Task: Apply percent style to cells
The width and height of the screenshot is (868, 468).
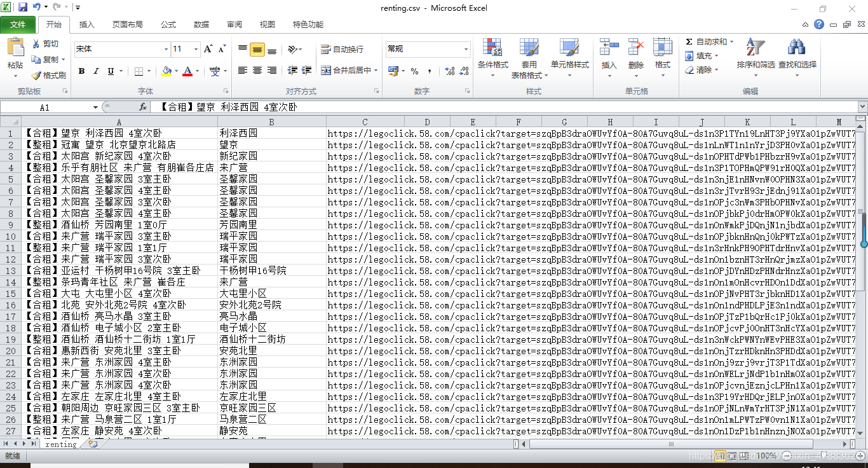Action: pyautogui.click(x=415, y=71)
